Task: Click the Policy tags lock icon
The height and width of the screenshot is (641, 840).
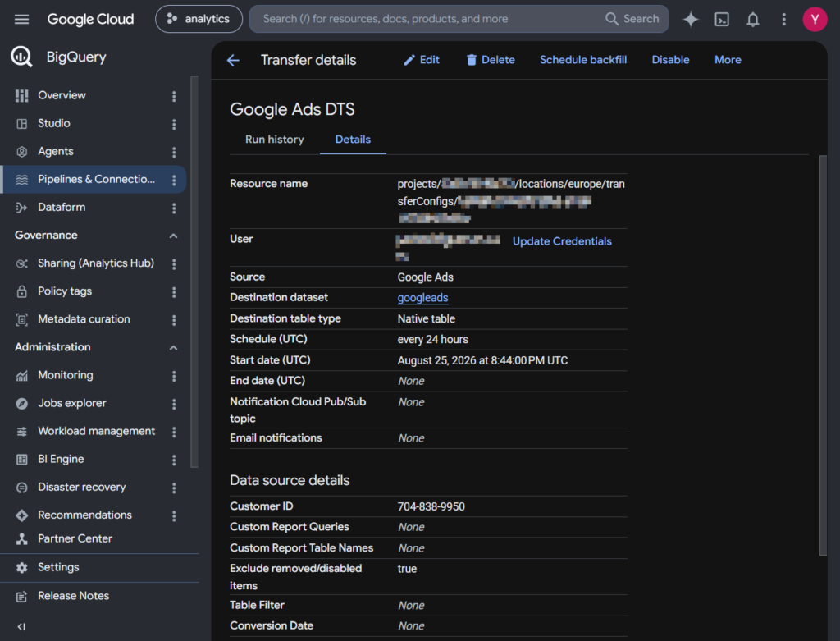Action: point(22,291)
